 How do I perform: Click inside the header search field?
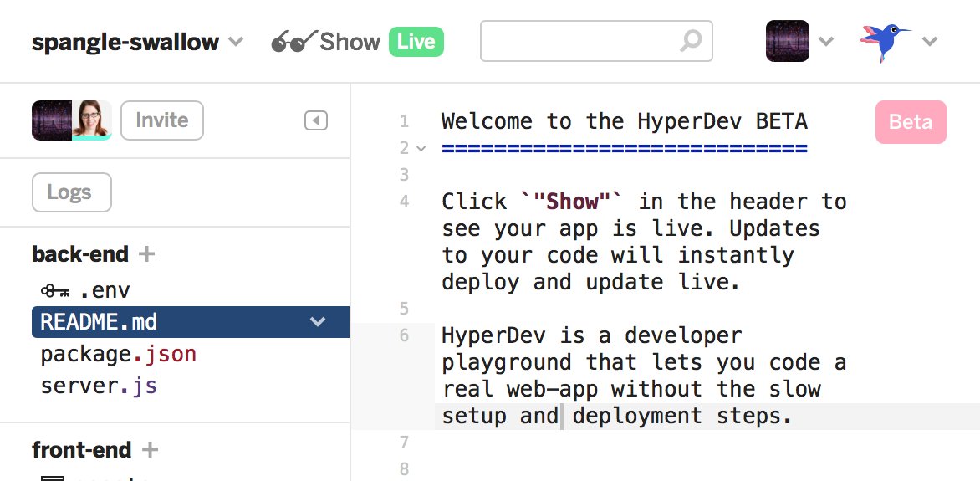pyautogui.click(x=596, y=41)
